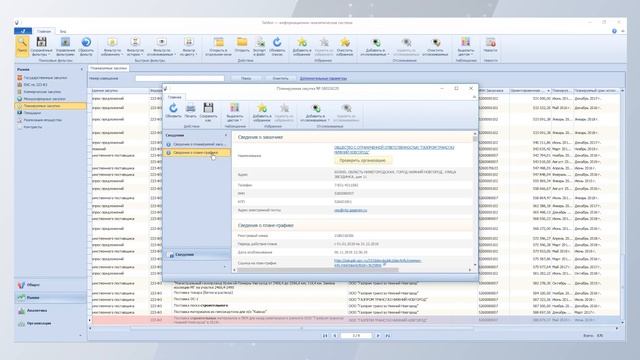The height and width of the screenshot is (360, 640).
Task: Collapse the Рынки sidebar panel header arrow
Action: click(x=82, y=69)
